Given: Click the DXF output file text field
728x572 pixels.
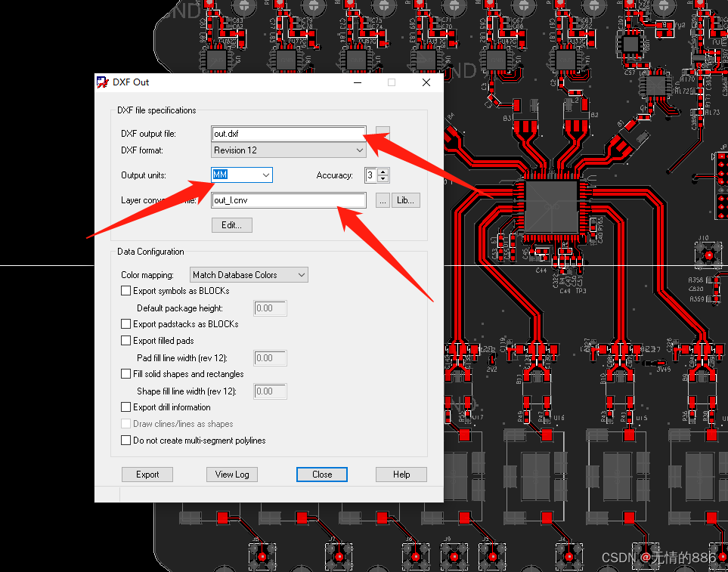Looking at the screenshot, I should pos(288,134).
